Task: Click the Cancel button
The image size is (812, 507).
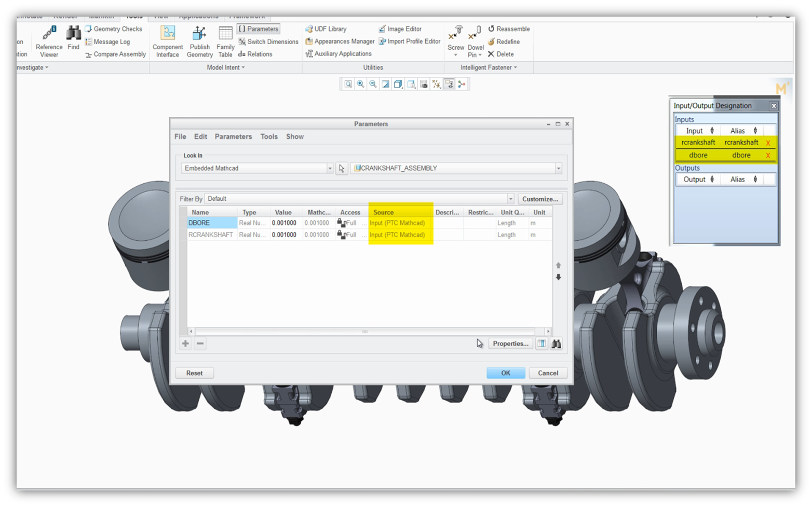Action: (548, 373)
